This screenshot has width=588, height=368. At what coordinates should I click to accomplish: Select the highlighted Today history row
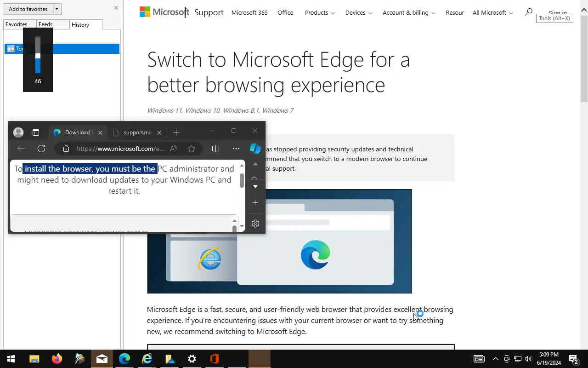tap(62, 48)
